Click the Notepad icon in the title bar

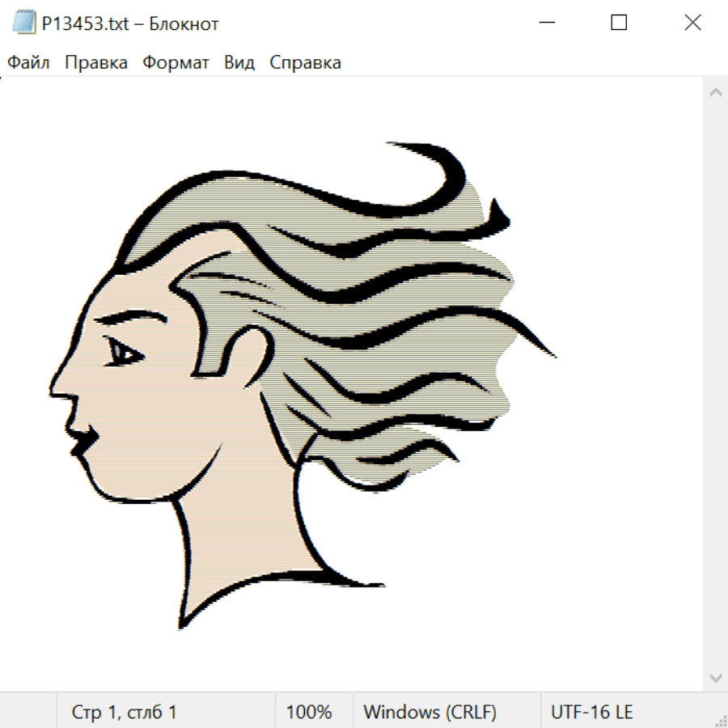coord(23,23)
